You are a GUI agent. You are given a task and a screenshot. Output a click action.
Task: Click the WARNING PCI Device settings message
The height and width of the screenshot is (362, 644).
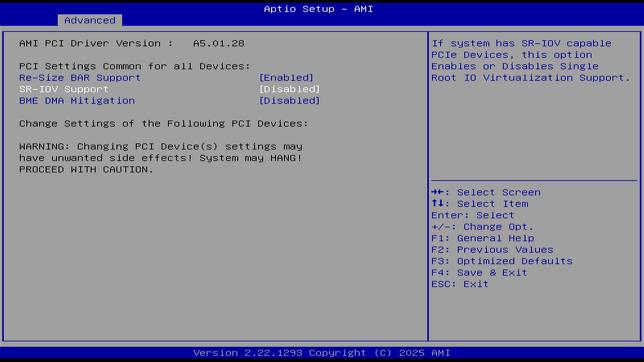click(161, 158)
